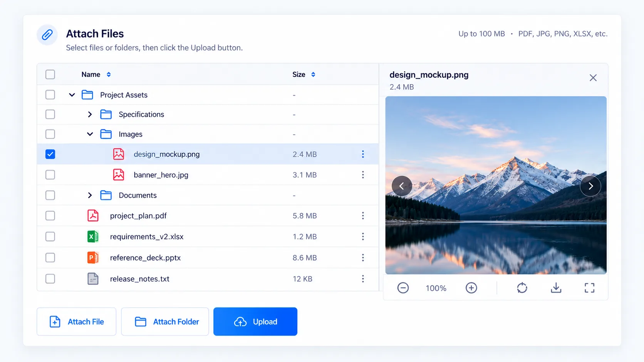Click the release_notes.txt text file icon
644x362 pixels.
coord(93,279)
